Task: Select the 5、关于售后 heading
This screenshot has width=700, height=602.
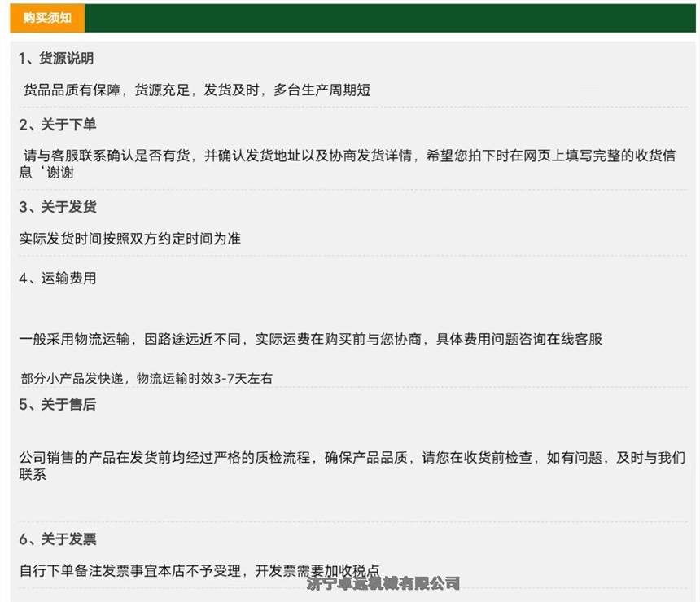Action: [x=56, y=404]
